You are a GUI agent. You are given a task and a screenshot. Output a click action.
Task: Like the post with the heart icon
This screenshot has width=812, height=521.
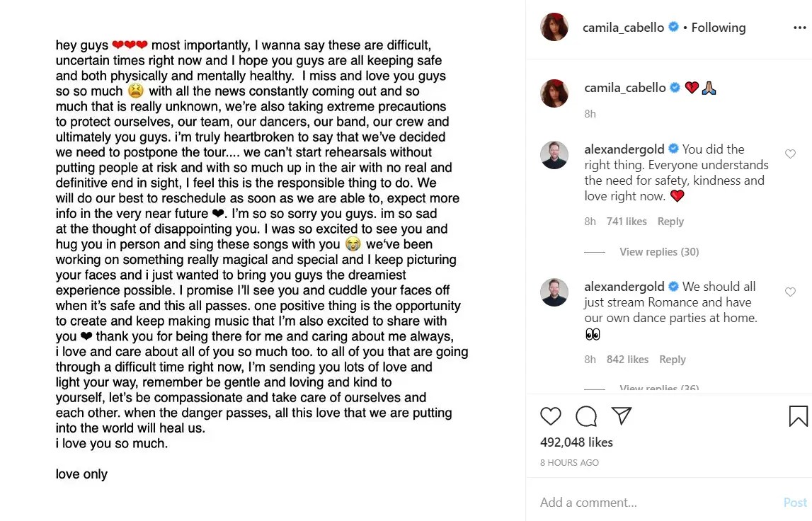[x=551, y=416]
